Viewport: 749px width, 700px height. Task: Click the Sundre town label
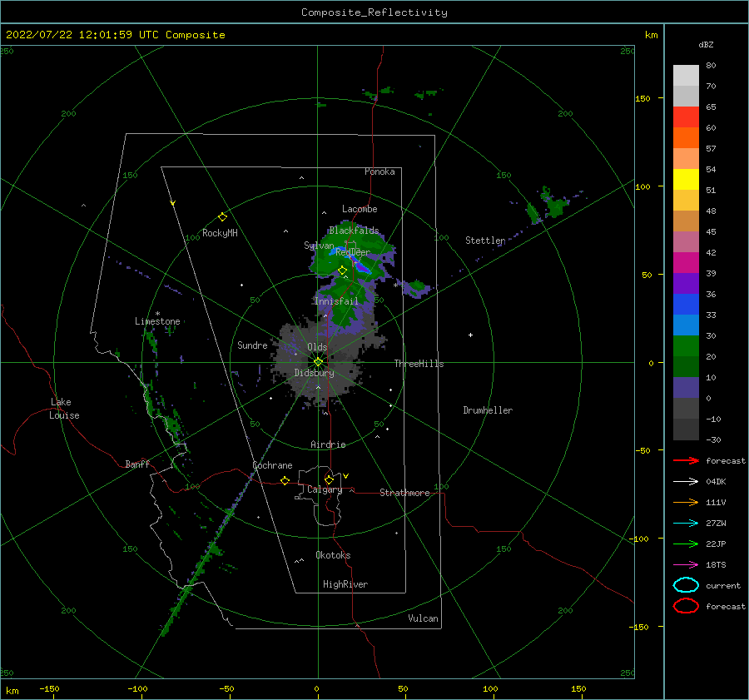click(252, 345)
